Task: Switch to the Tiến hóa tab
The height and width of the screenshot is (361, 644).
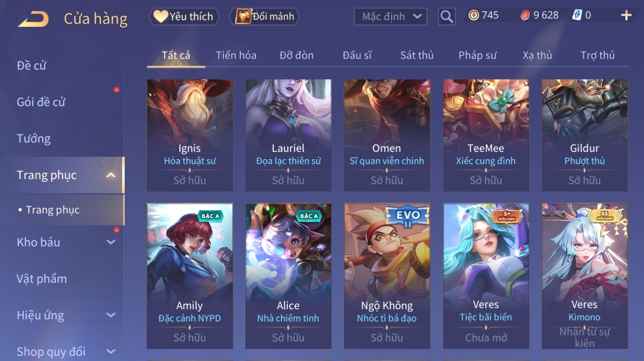Action: click(236, 55)
